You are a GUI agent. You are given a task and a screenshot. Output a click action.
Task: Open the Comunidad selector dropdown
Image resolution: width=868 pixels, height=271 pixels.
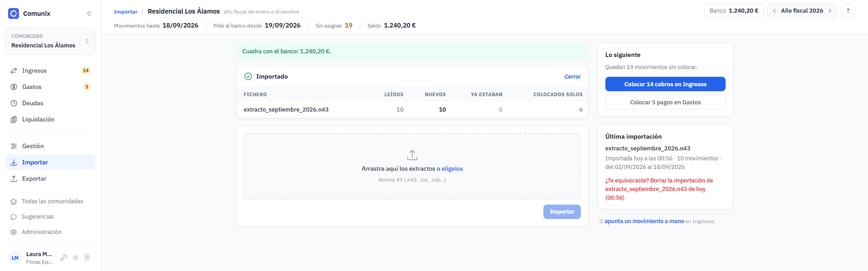point(50,41)
